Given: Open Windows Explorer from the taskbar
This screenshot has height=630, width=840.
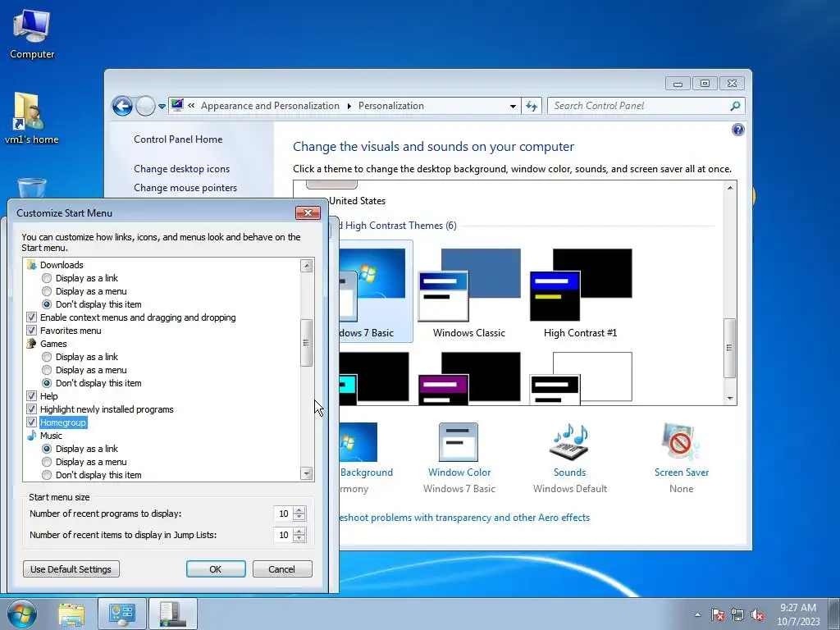Looking at the screenshot, I should [x=71, y=614].
